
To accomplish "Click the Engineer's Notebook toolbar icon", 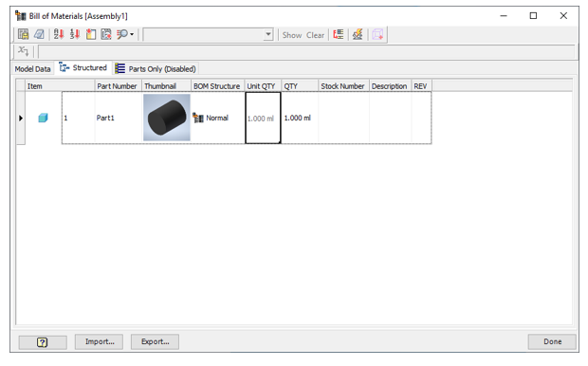I will click(x=40, y=34).
